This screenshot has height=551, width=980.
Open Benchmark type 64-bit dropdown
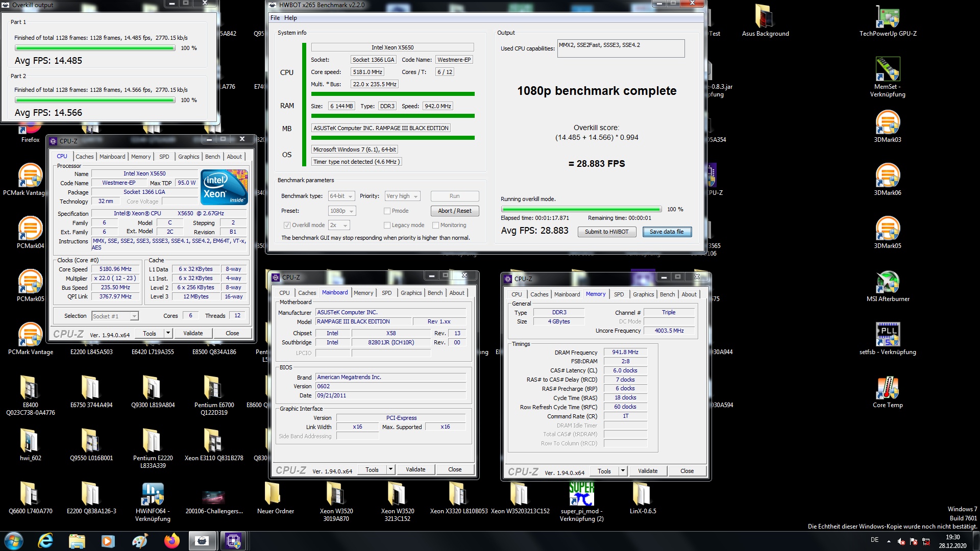[x=341, y=196]
